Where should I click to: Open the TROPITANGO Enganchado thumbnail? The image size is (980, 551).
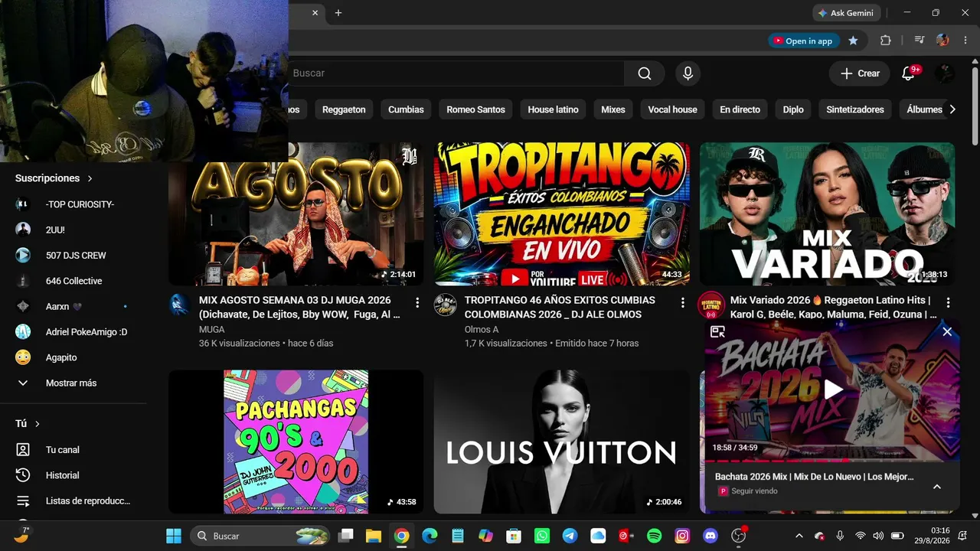(562, 214)
